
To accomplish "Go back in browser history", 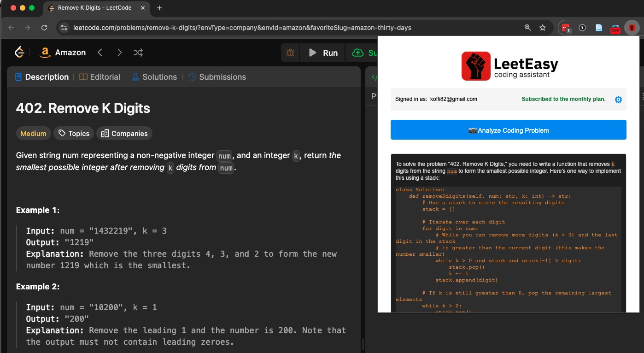I will pos(12,28).
